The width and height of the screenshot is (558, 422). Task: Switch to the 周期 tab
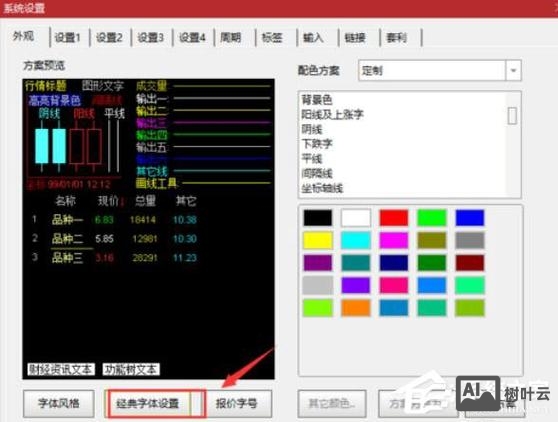click(231, 37)
